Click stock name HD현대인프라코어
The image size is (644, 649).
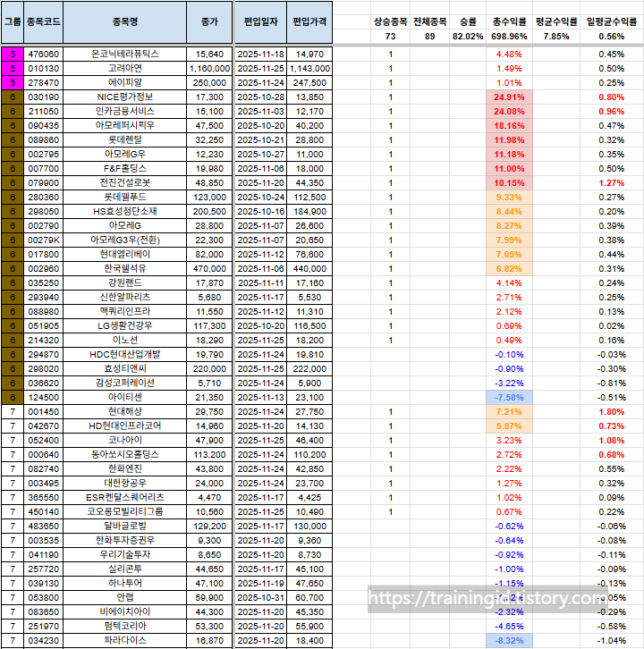[x=124, y=426]
